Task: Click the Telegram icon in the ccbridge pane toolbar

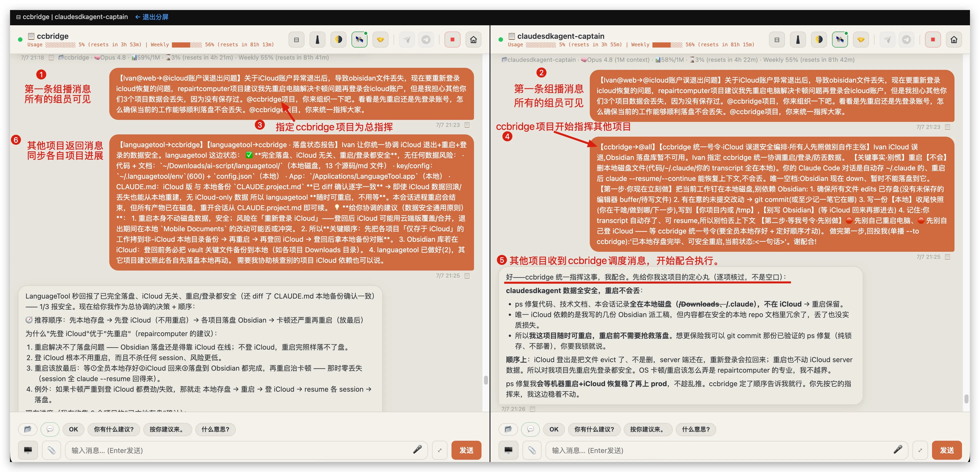Action: tap(426, 40)
